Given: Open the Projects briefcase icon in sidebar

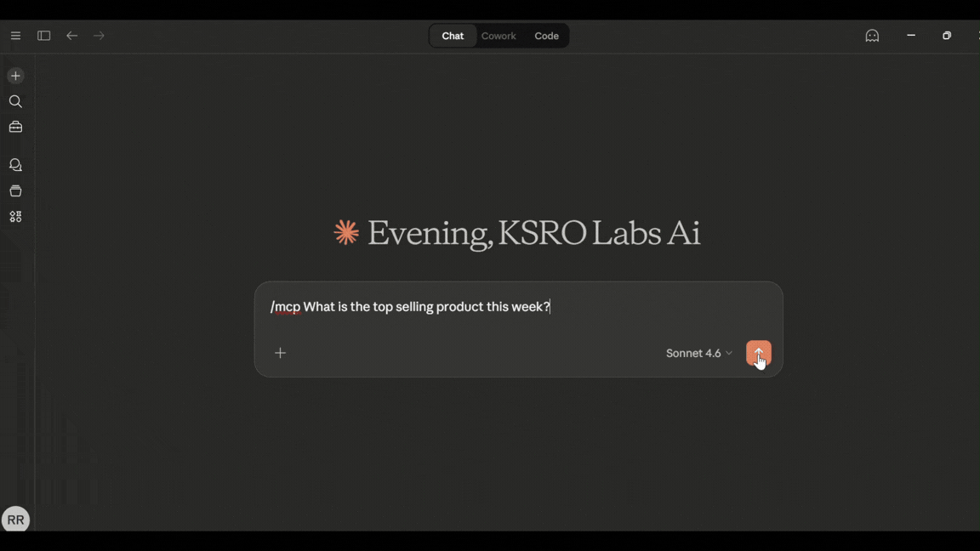Looking at the screenshot, I should 15,127.
